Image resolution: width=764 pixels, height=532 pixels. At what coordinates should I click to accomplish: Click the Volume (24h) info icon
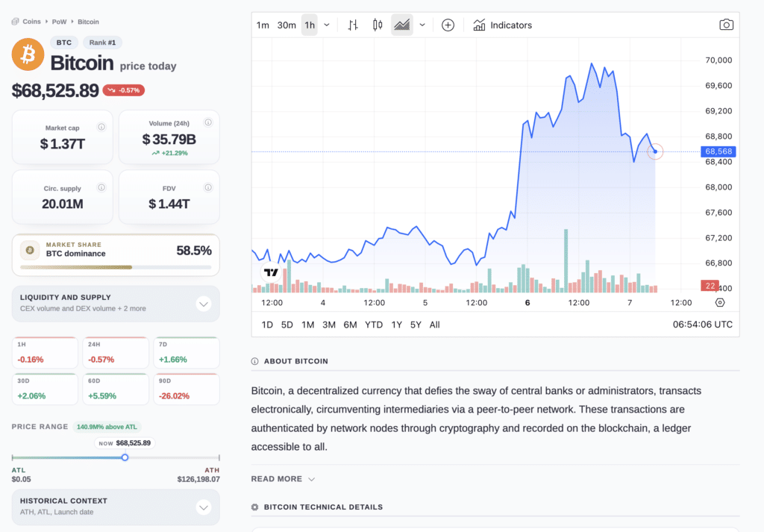[208, 122]
